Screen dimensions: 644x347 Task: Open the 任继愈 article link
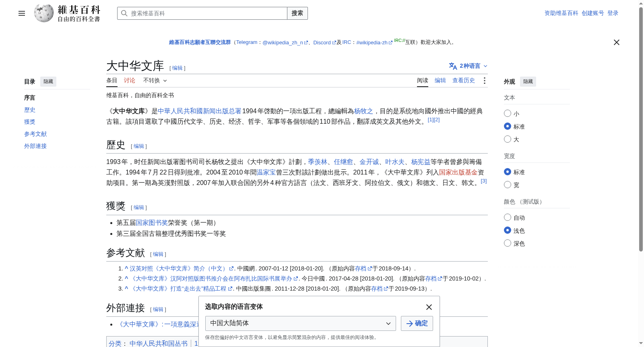point(343,162)
